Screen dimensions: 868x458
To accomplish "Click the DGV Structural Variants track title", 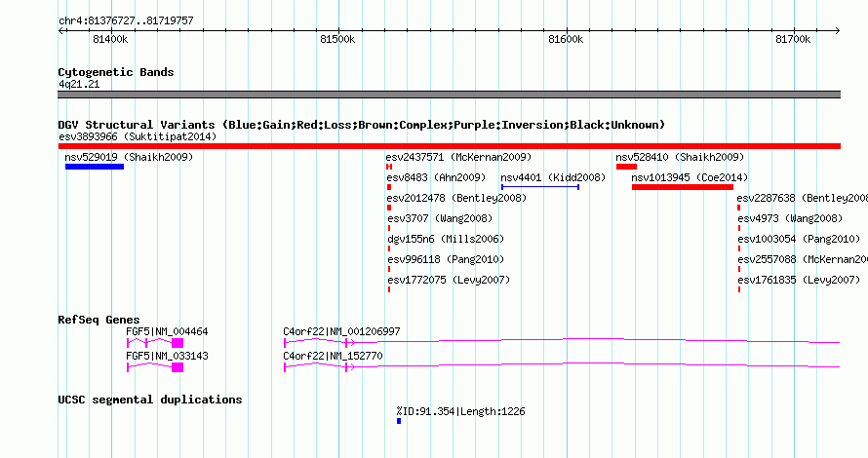I will click(x=362, y=125).
